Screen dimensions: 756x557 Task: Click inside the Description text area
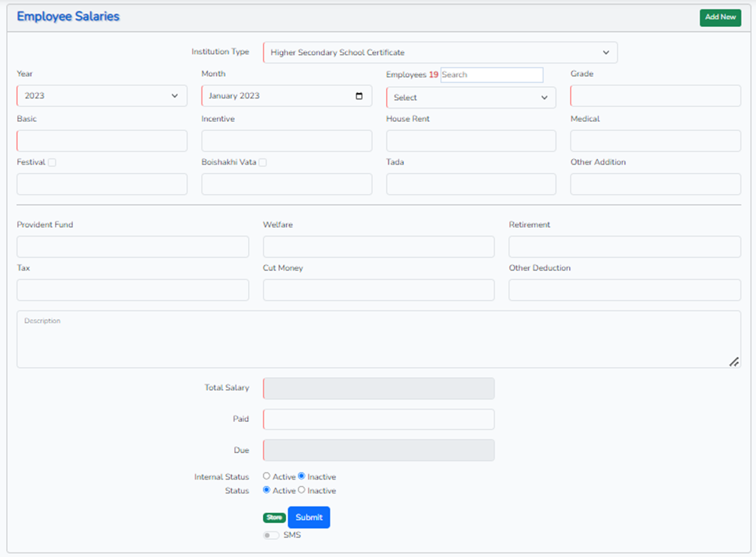pyautogui.click(x=379, y=339)
